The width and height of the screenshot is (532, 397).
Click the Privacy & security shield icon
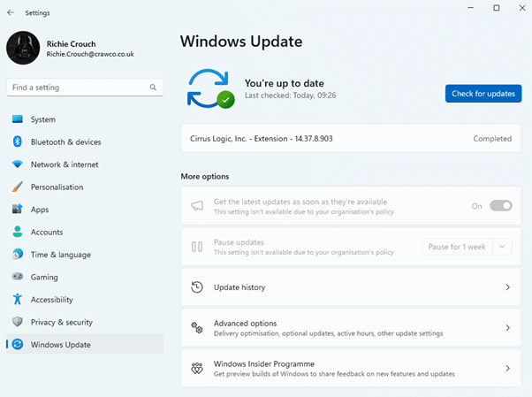click(18, 322)
